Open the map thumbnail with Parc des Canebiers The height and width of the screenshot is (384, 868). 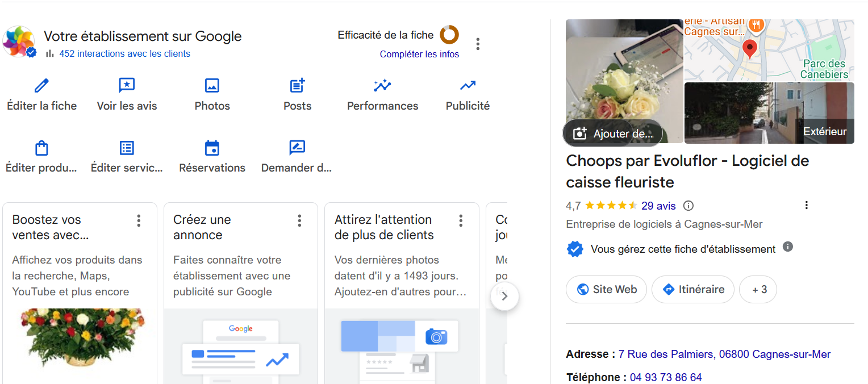(769, 50)
